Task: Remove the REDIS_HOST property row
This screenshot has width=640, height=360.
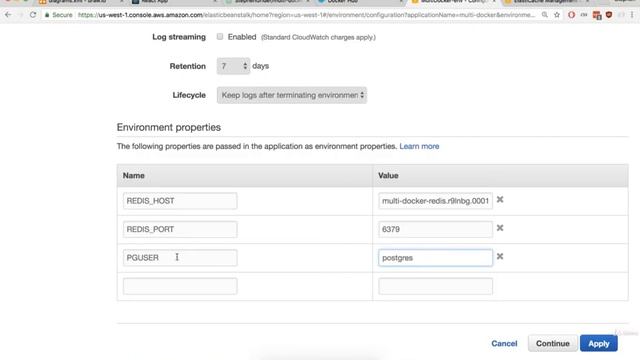Action: pos(500,200)
